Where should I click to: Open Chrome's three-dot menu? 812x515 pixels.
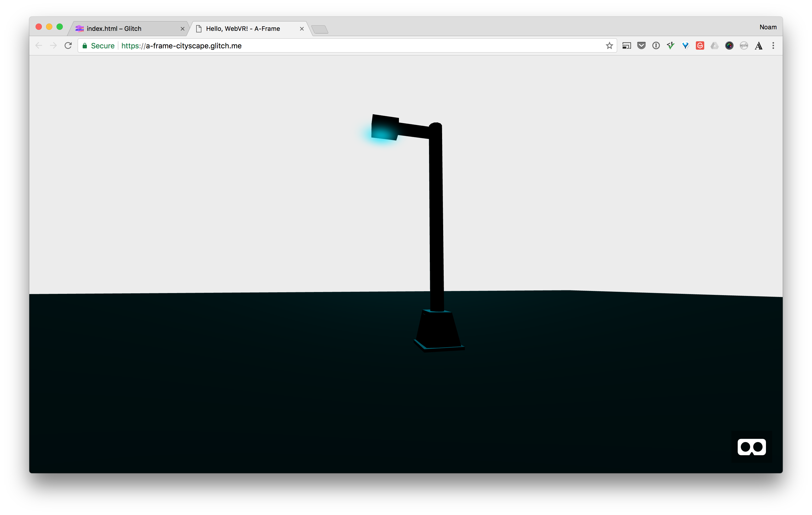[773, 45]
